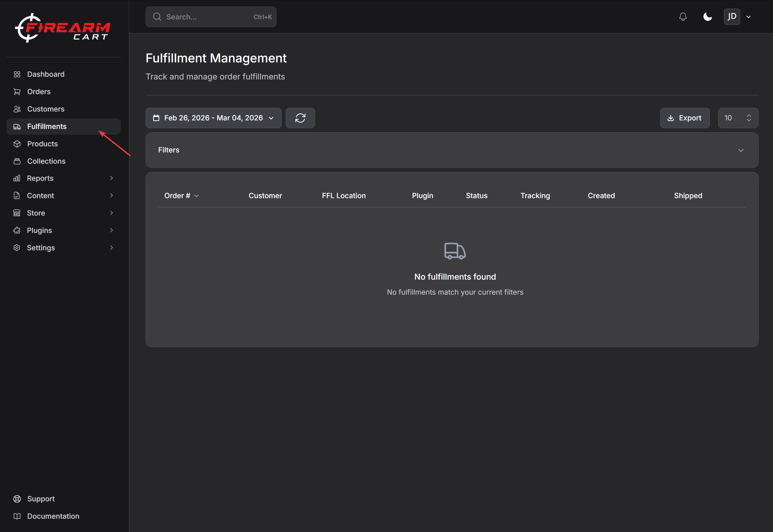Click the Plugin column header
Viewport: 773px width, 532px height.
pyautogui.click(x=423, y=196)
